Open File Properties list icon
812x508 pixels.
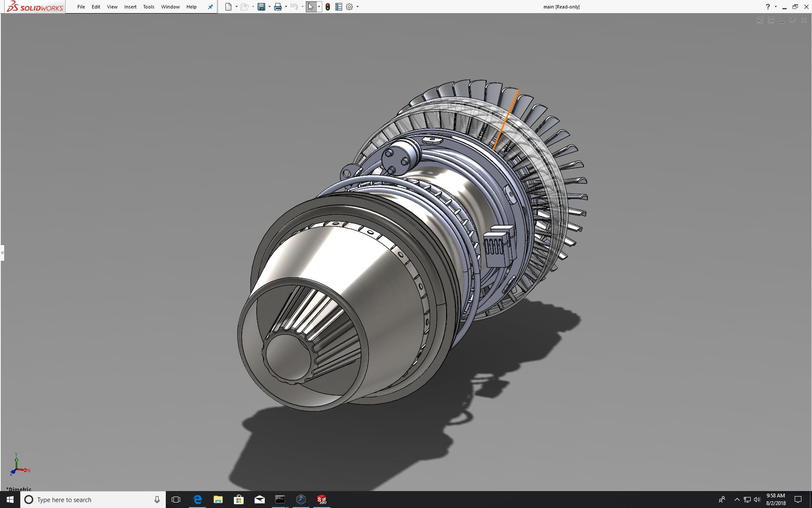(x=338, y=7)
